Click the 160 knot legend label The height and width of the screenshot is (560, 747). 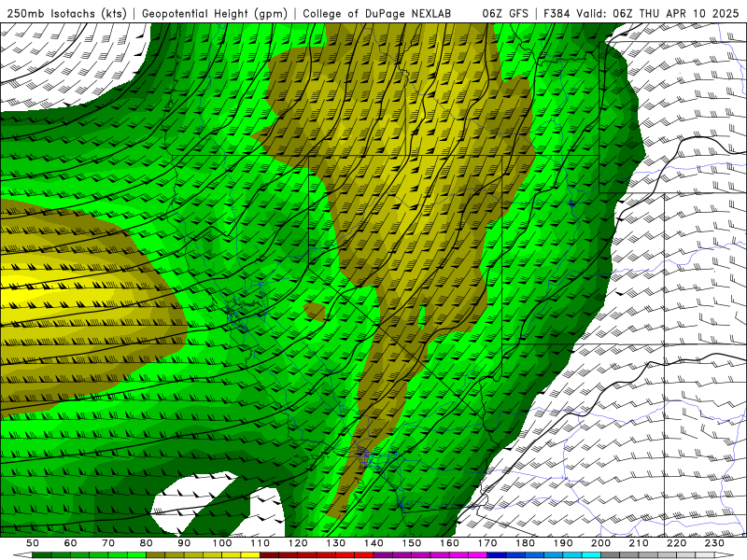pyautogui.click(x=449, y=543)
